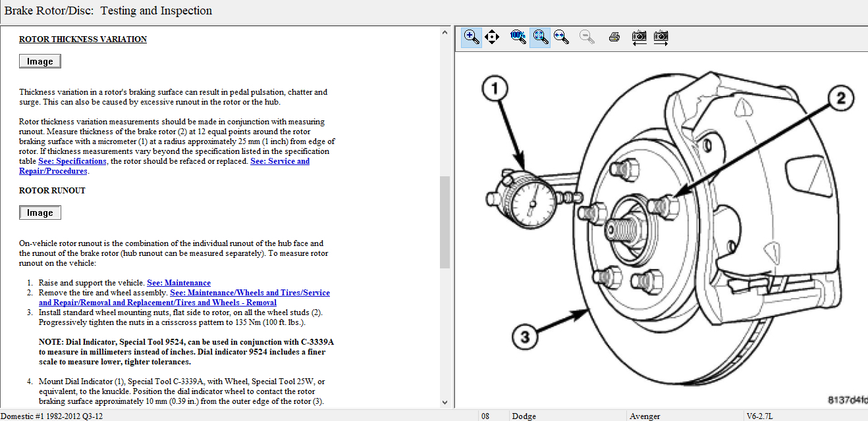Screen dimensions: 868x421
Task: Select the zoom in magnifier tool
Action: 472,37
